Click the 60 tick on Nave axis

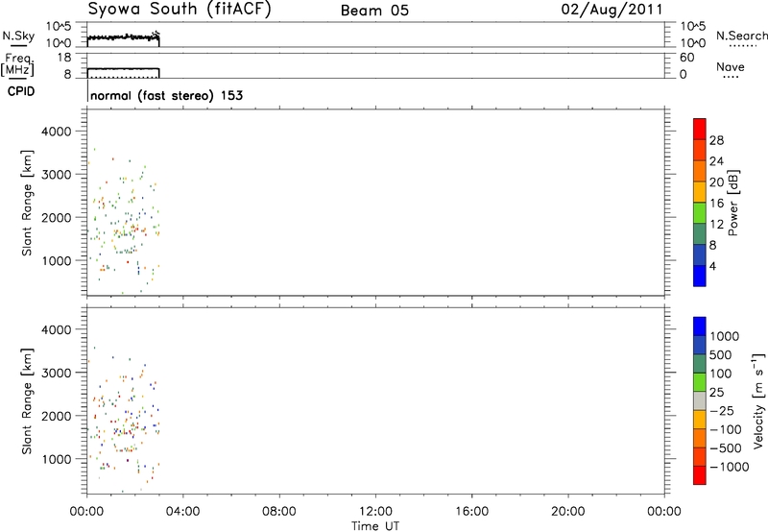point(686,58)
